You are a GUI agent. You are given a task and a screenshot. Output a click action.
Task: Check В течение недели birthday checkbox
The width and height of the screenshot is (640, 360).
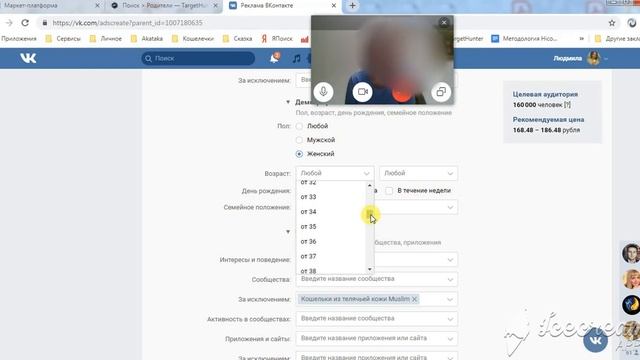click(x=389, y=191)
